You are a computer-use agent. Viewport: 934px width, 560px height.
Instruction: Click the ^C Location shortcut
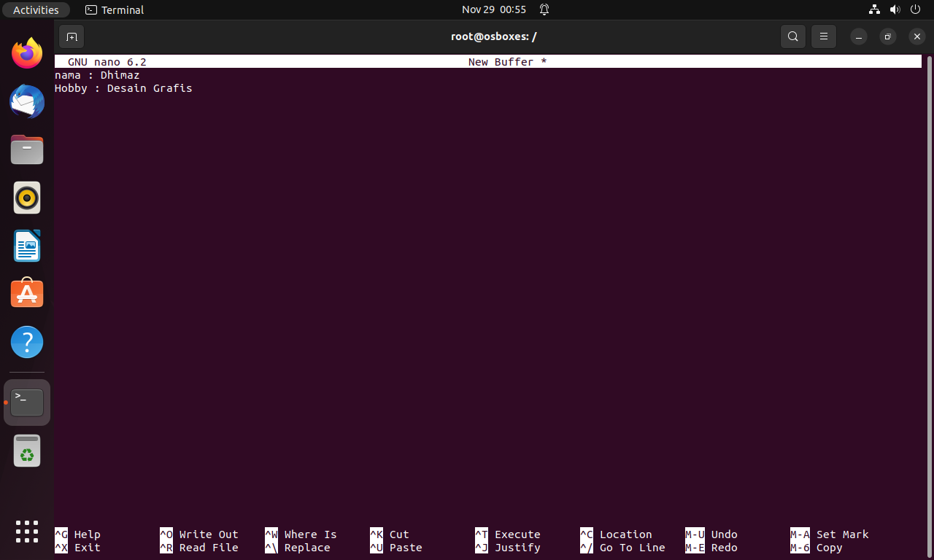[617, 534]
